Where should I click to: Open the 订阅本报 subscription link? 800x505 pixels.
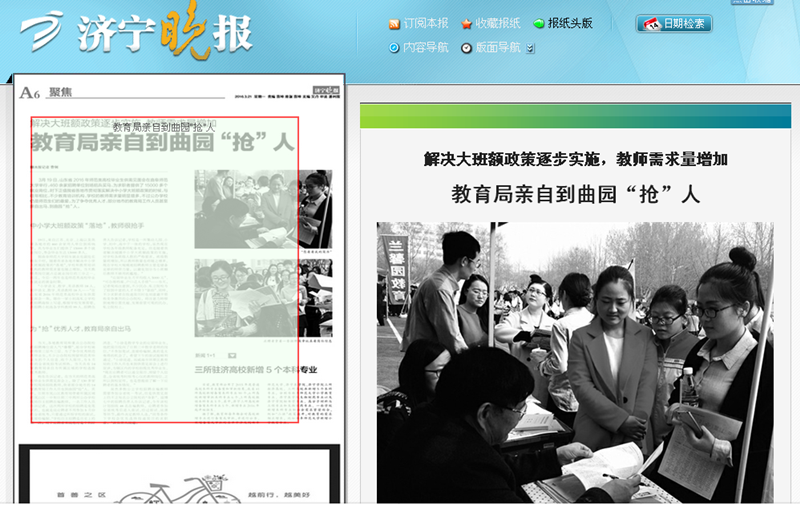pos(426,24)
